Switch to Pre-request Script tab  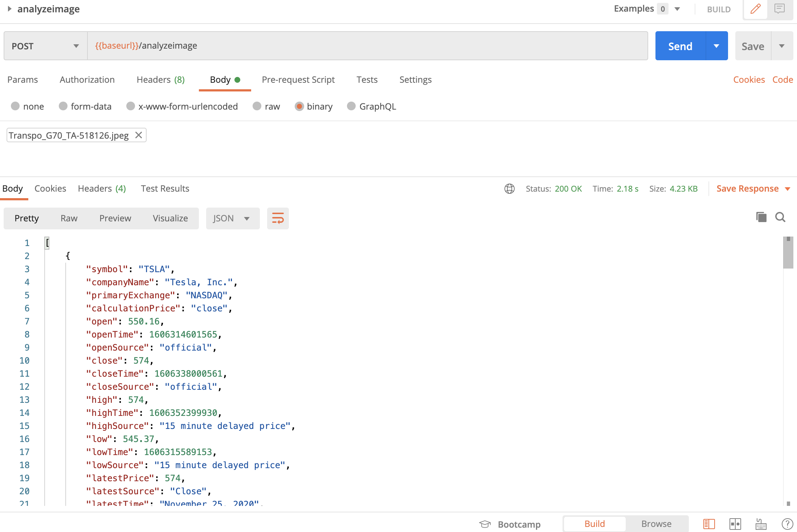point(298,80)
